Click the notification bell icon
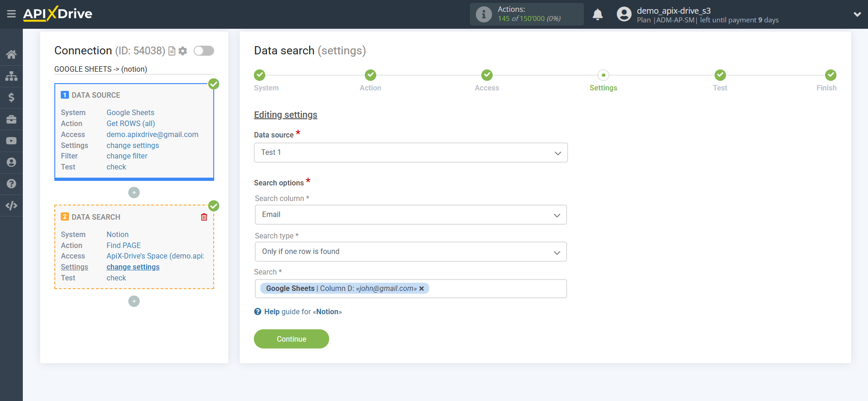The image size is (868, 401). click(597, 15)
